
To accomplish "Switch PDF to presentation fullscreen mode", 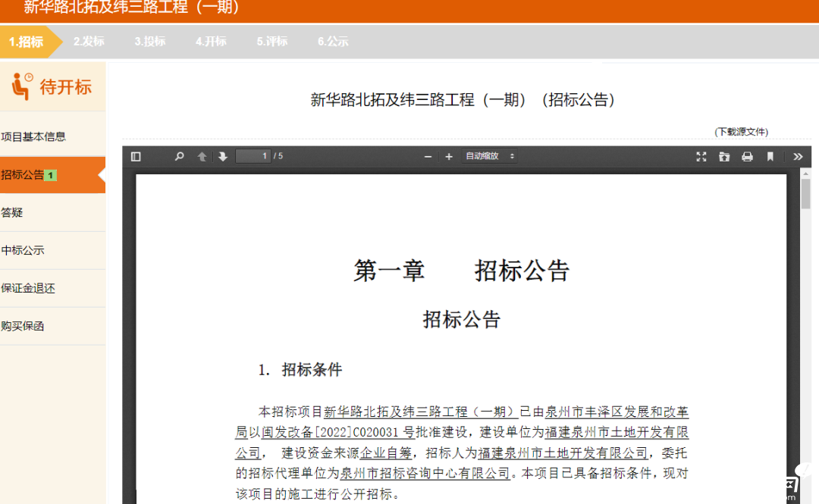I will tap(701, 157).
